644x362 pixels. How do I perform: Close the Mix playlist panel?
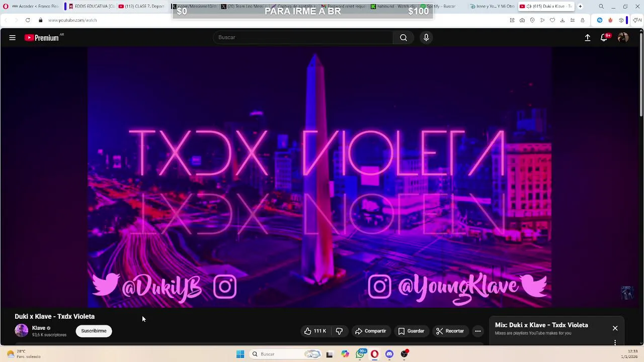coord(615,328)
